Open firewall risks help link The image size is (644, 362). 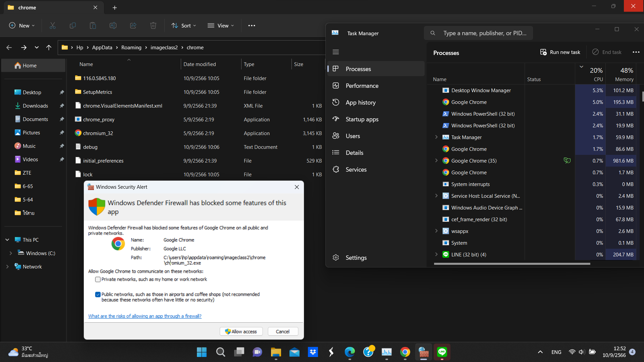145,316
